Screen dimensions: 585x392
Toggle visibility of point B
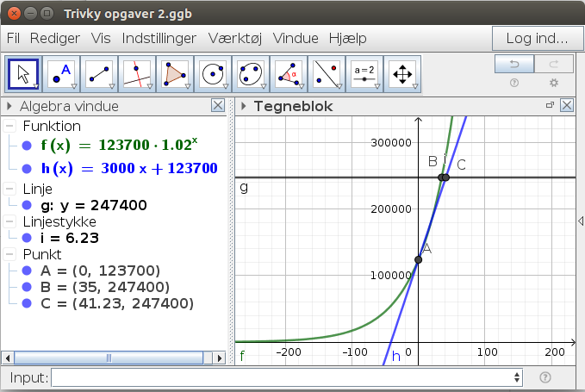(27, 287)
